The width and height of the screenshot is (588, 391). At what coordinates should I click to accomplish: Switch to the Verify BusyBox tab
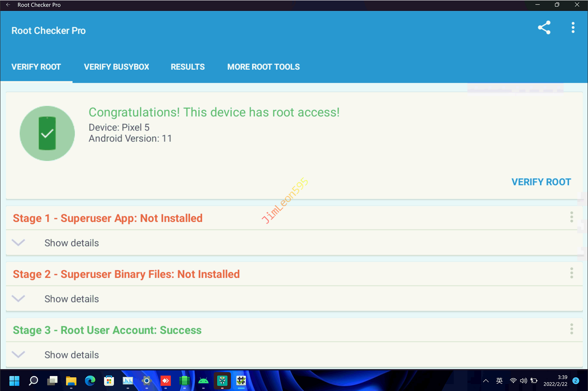116,67
